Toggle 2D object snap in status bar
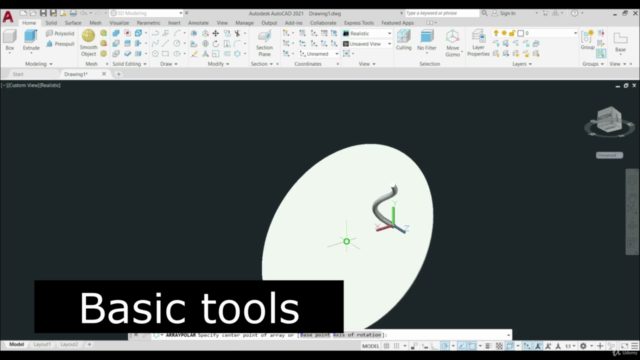640x360 pixels. pyautogui.click(x=472, y=346)
